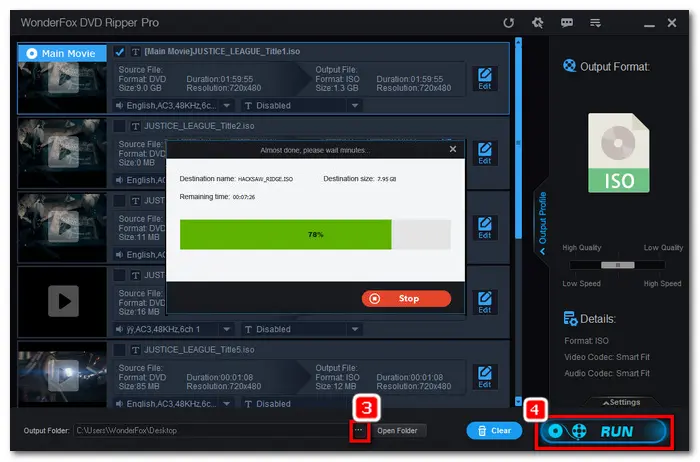Check the JUSTICE_LEAGUE_Title2.iso checkbox
Viewport: 700px width, 462px height.
point(119,126)
